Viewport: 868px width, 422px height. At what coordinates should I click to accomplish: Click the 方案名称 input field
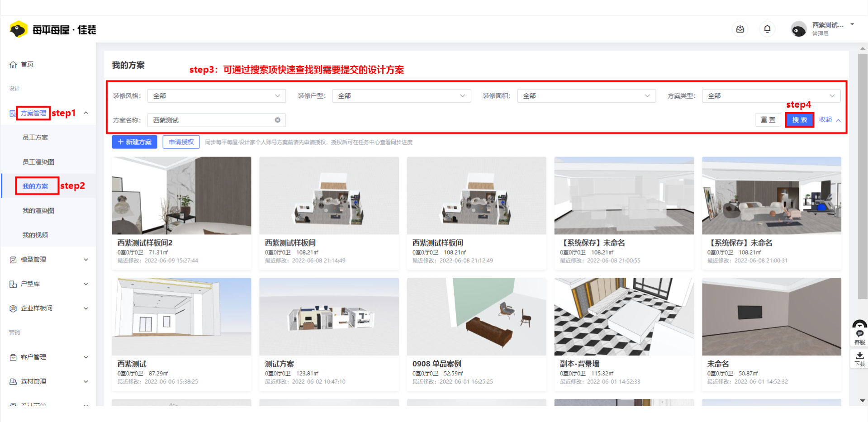[216, 120]
